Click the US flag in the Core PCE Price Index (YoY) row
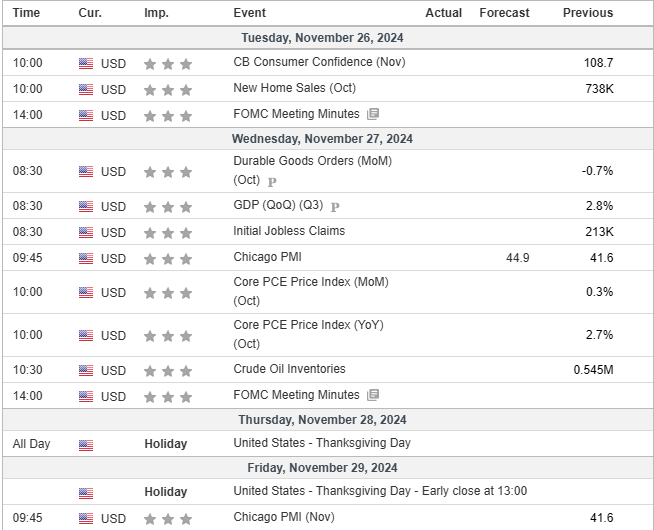Viewport: 654px width, 530px height. 86,335
